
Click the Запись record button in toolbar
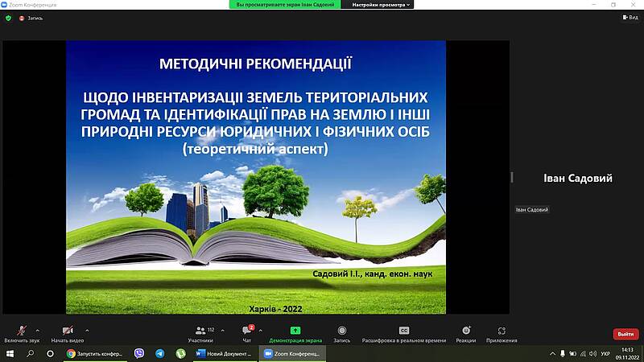pos(341,334)
